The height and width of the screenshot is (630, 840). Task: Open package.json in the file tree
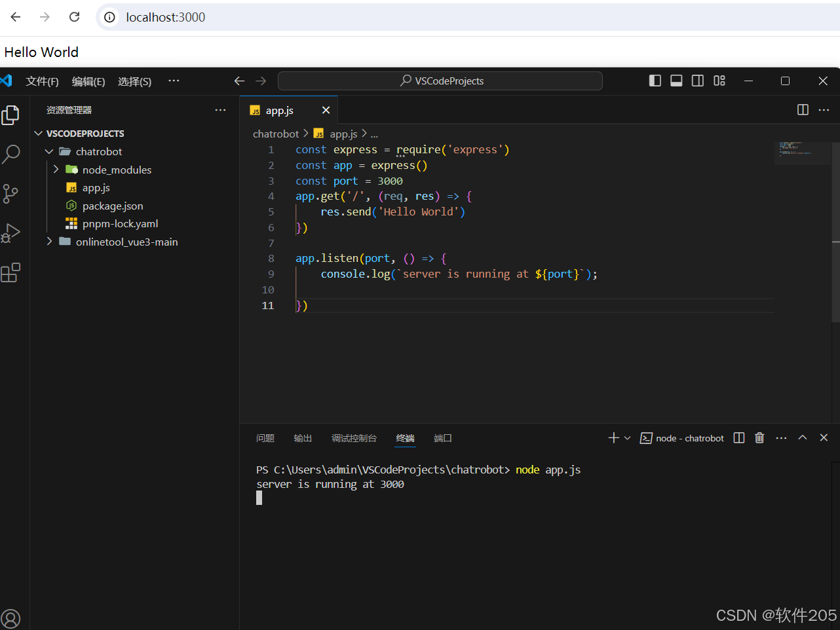click(x=112, y=206)
